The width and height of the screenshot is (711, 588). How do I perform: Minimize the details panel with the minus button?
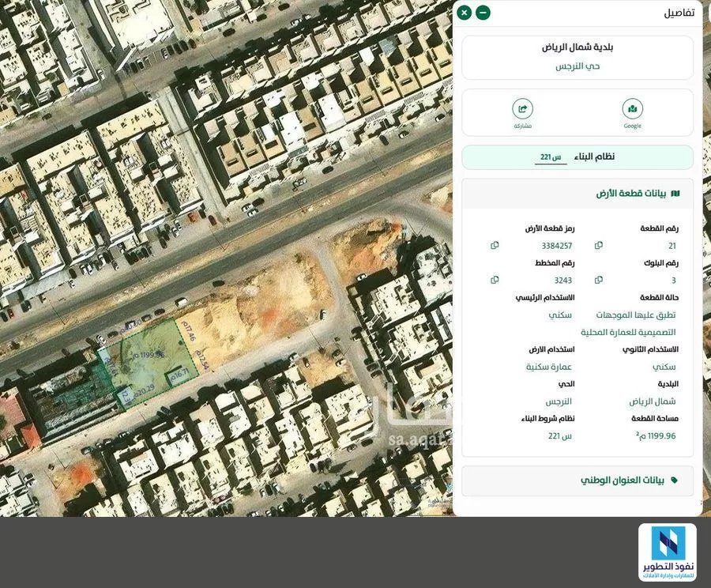point(481,13)
